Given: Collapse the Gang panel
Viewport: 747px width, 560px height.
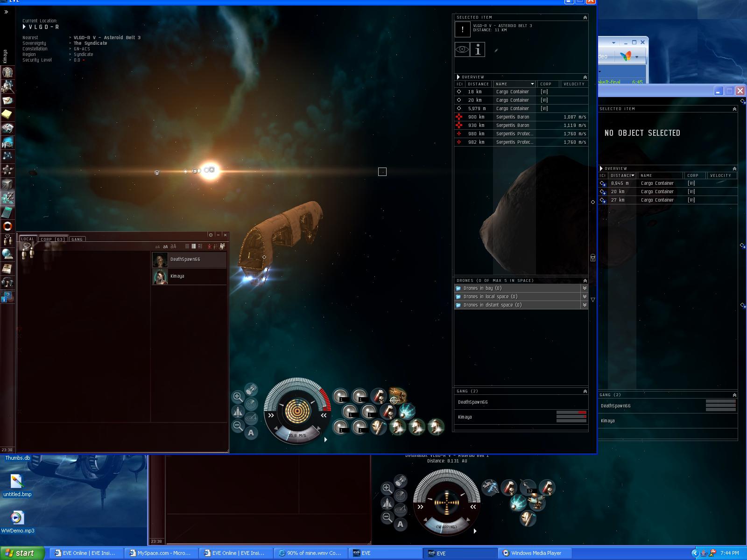Looking at the screenshot, I should [585, 391].
